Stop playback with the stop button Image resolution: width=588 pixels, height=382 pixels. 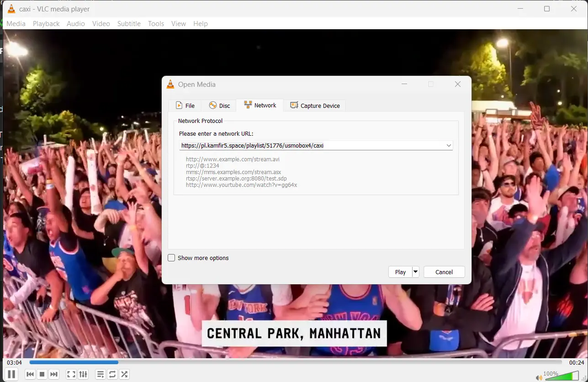pyautogui.click(x=42, y=374)
